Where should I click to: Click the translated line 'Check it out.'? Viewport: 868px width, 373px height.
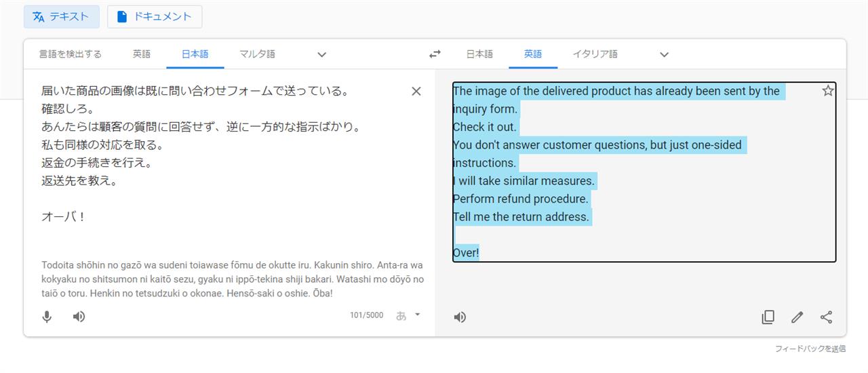(484, 127)
